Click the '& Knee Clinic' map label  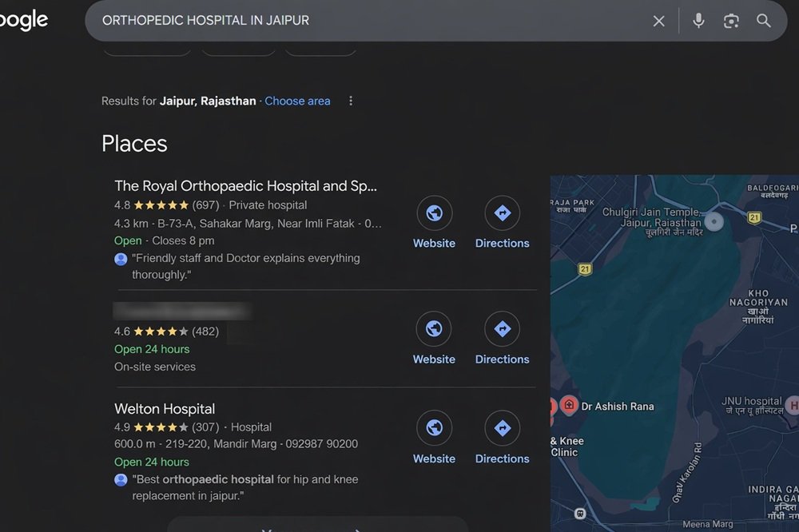[566, 447]
